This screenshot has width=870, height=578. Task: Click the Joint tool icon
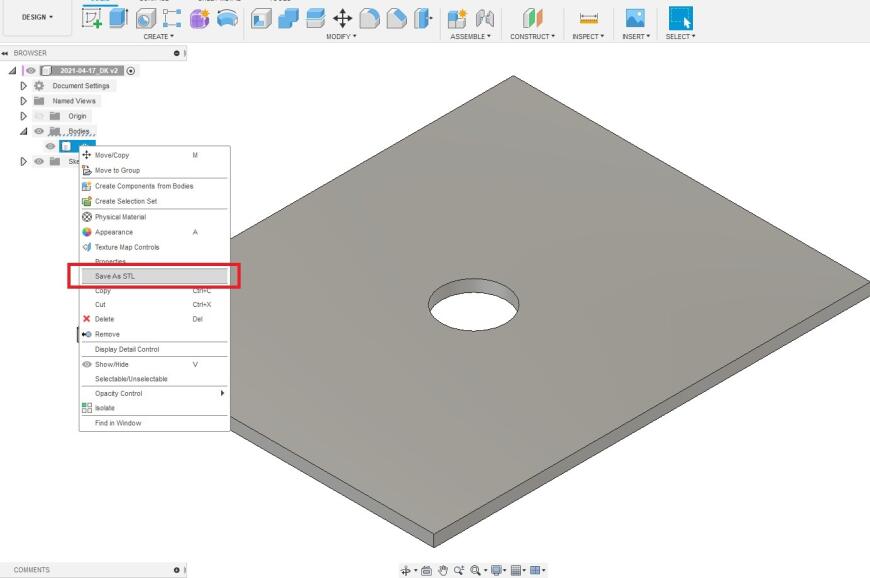tap(485, 18)
